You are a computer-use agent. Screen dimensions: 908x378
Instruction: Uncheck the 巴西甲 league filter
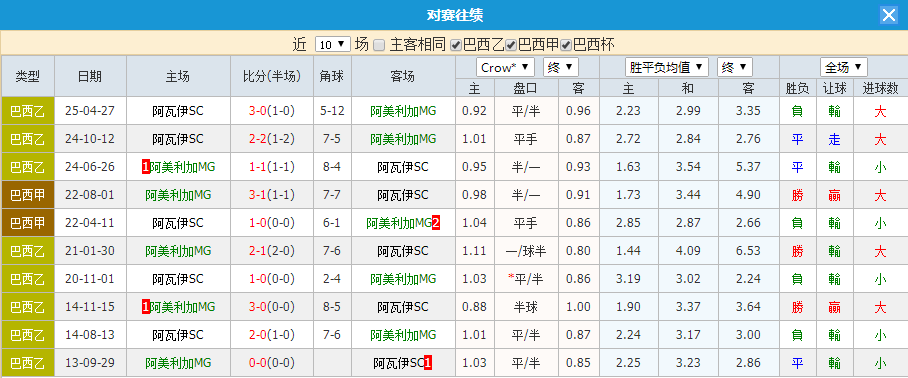click(x=511, y=45)
